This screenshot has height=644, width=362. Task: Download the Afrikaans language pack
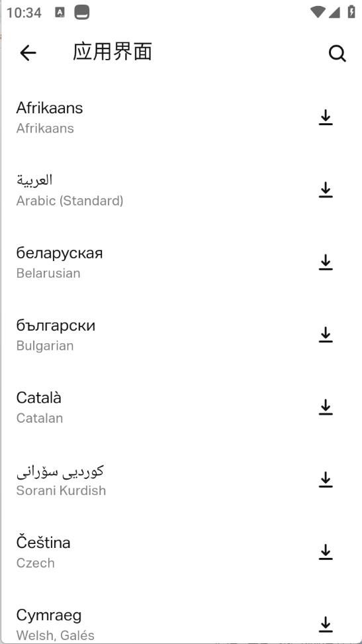tap(326, 117)
